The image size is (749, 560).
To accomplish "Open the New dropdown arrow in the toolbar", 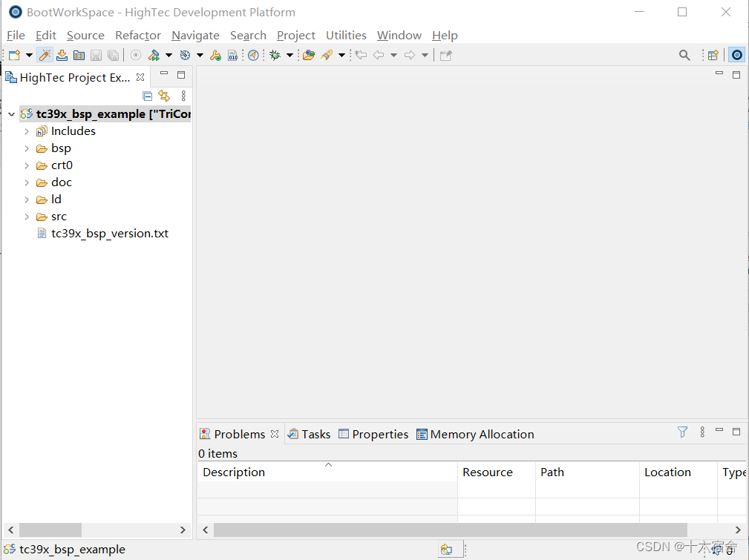I will tap(29, 56).
